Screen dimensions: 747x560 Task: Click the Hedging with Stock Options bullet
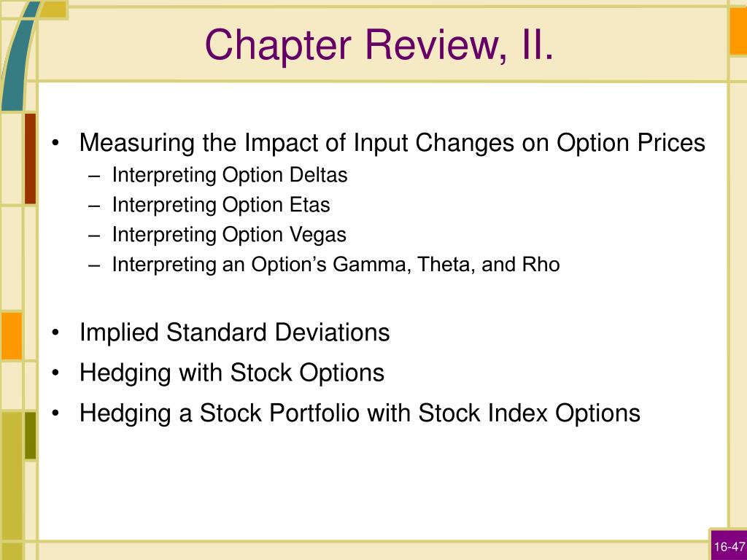231,373
